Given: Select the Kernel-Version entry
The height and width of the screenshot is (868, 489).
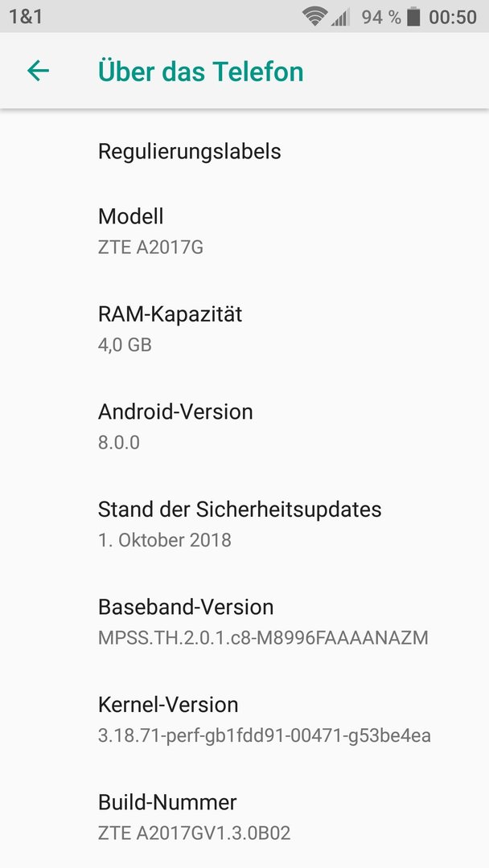Looking at the screenshot, I should 244,719.
